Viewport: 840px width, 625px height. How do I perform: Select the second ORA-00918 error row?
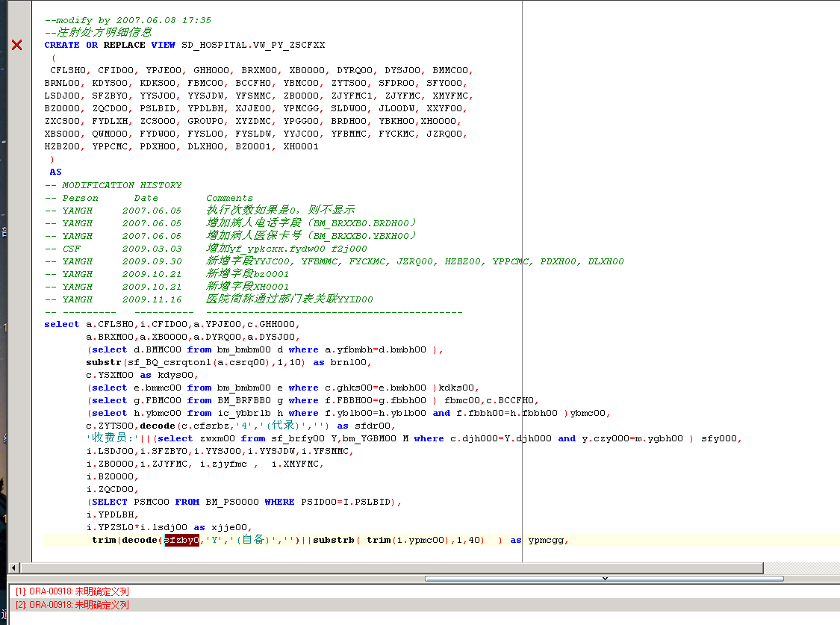click(x=72, y=605)
